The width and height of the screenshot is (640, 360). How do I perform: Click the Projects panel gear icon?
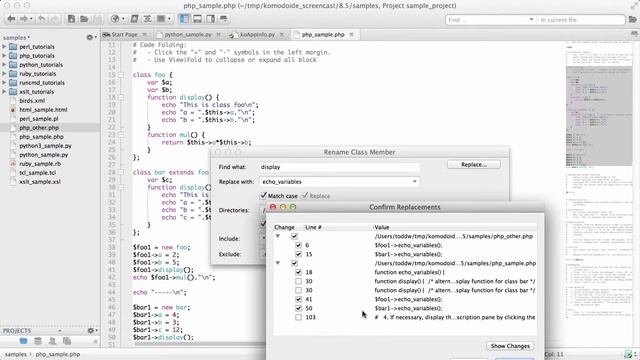[x=91, y=330]
